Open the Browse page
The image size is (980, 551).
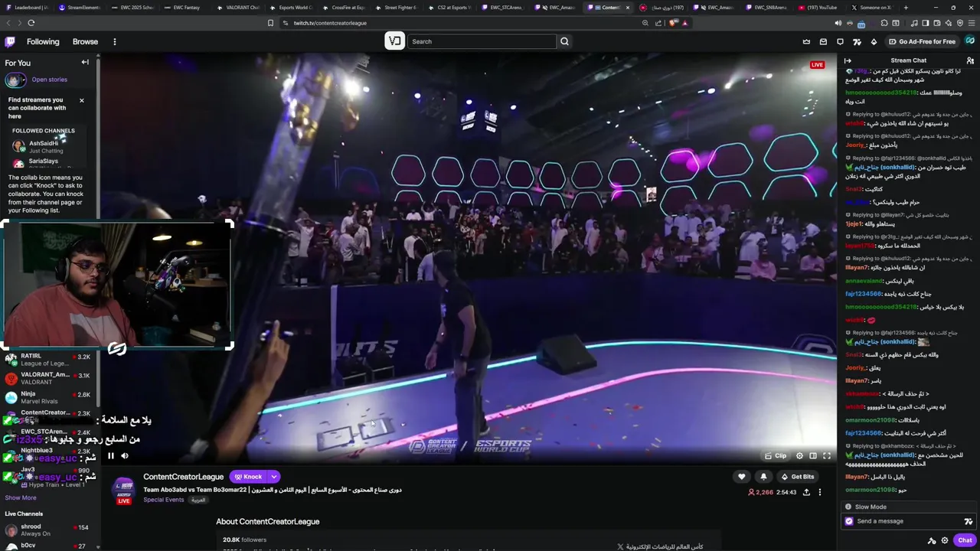85,41
